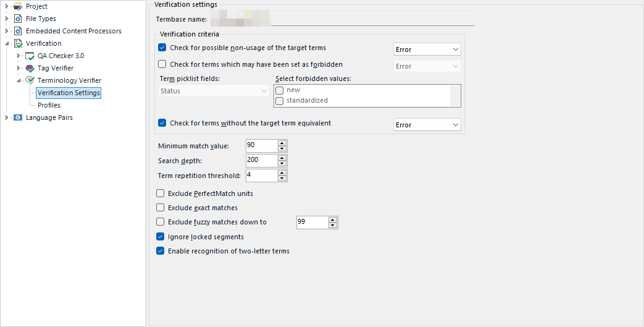Open severity dropdown for forbidden terms check
Screen dimensions: 644x327
(427, 66)
